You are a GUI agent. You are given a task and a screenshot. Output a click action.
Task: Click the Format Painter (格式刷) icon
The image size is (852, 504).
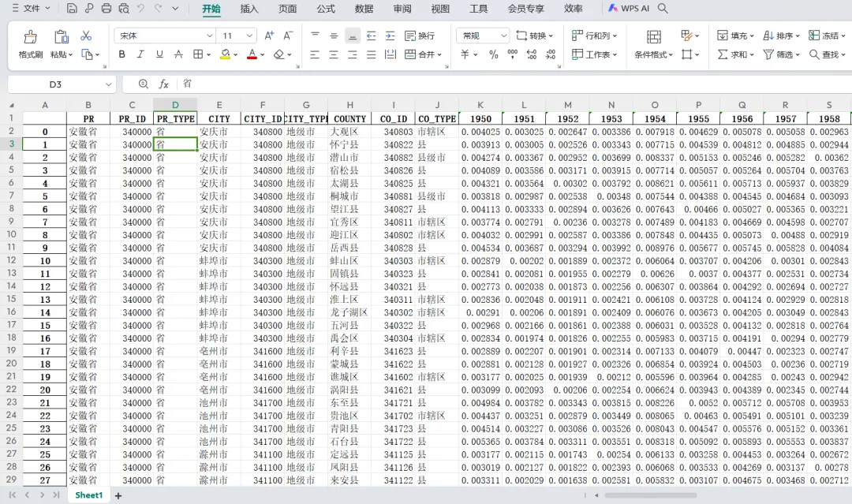click(30, 37)
